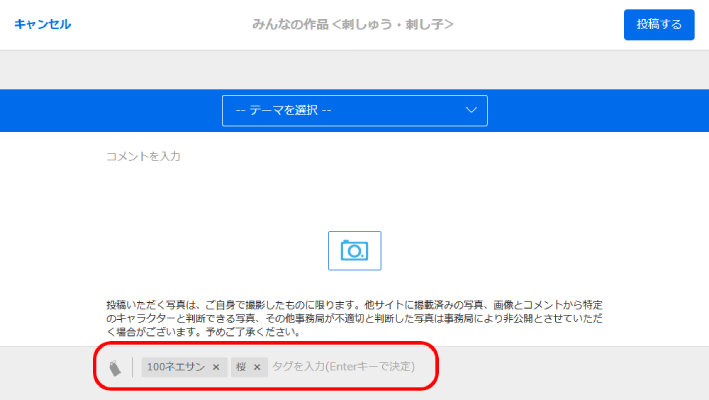Click the photo posting notice paragraph
The image size is (709, 400).
(x=354, y=318)
